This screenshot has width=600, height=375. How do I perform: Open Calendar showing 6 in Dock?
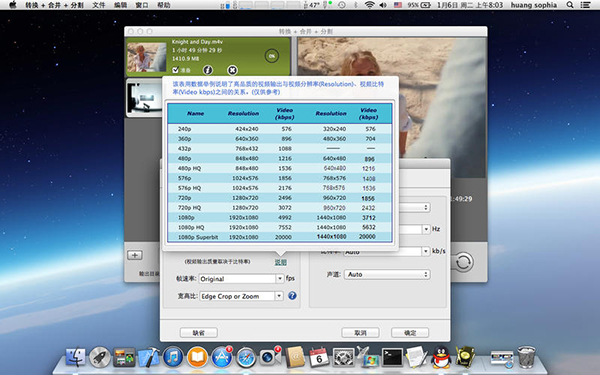[x=319, y=357]
